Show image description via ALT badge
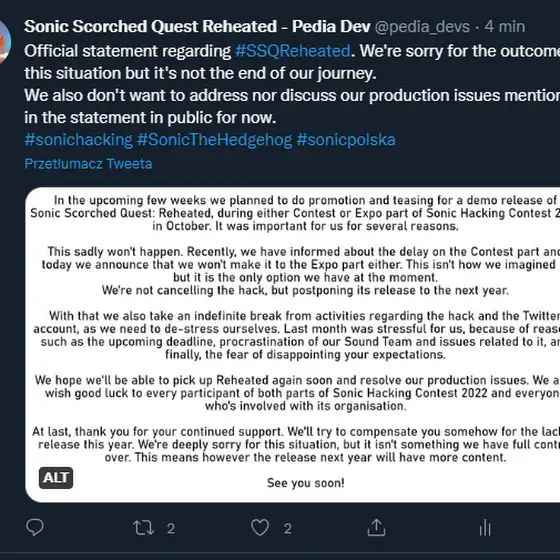 pos(56,478)
